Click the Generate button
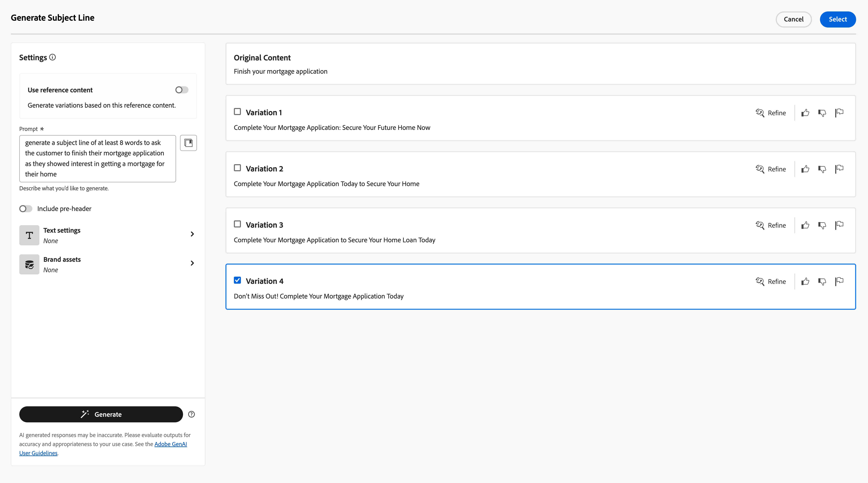868x483 pixels. (x=101, y=414)
